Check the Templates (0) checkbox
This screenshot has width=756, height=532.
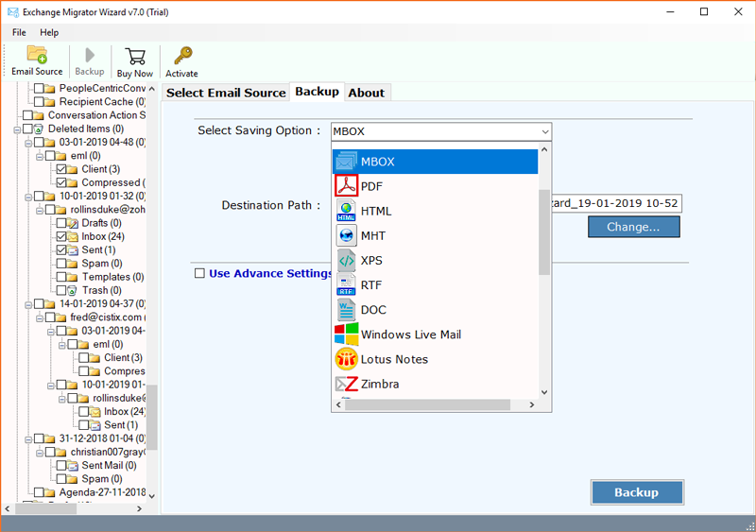61,277
